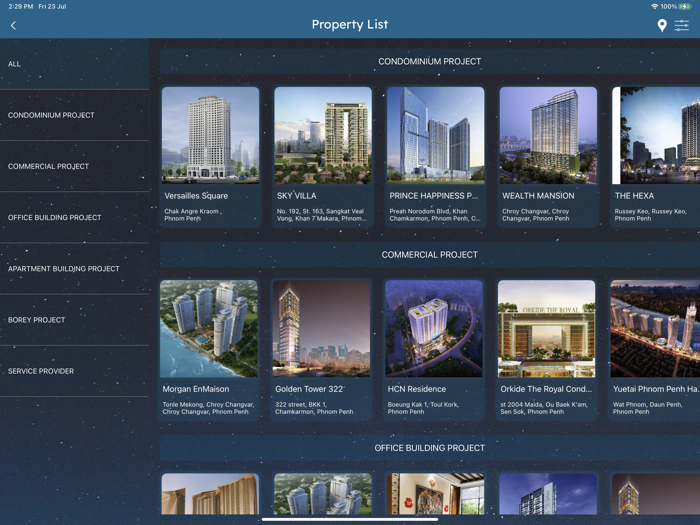Open the Condominium Project section header
This screenshot has height=525, width=700.
click(x=429, y=62)
